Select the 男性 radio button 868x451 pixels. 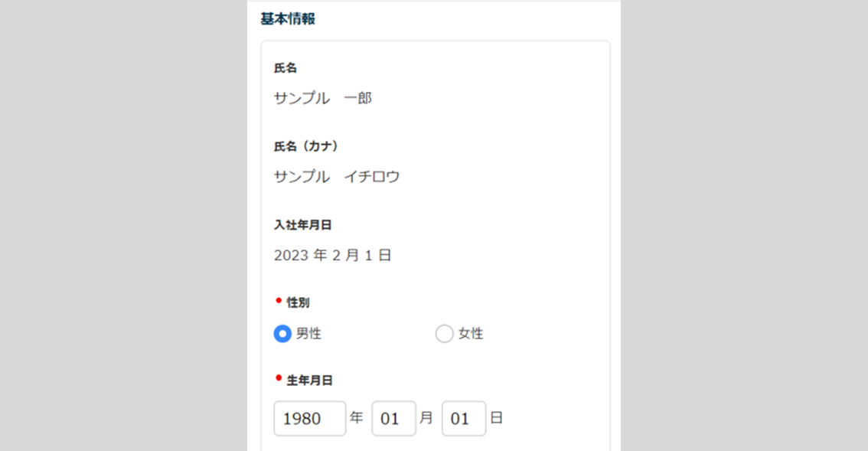(282, 334)
